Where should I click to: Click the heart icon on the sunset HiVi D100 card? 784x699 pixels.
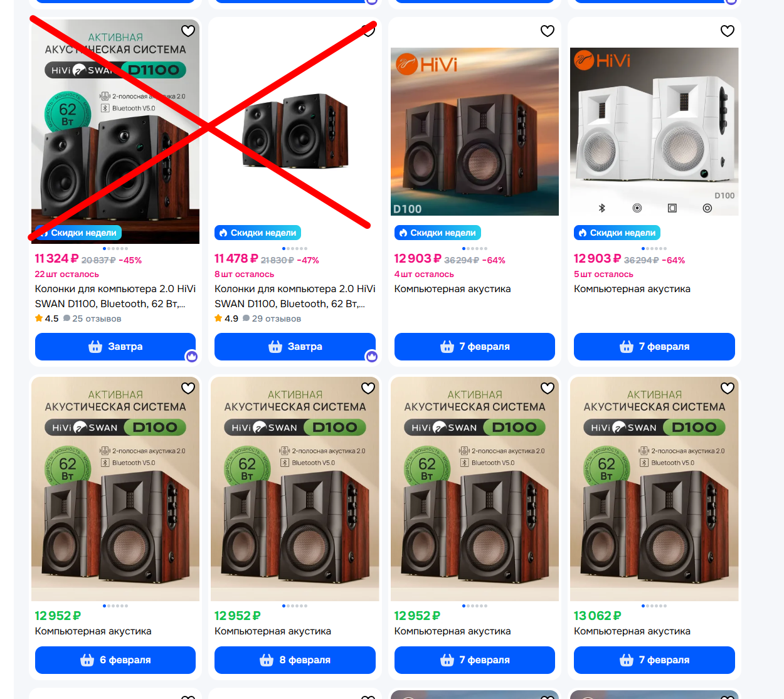[x=548, y=31]
